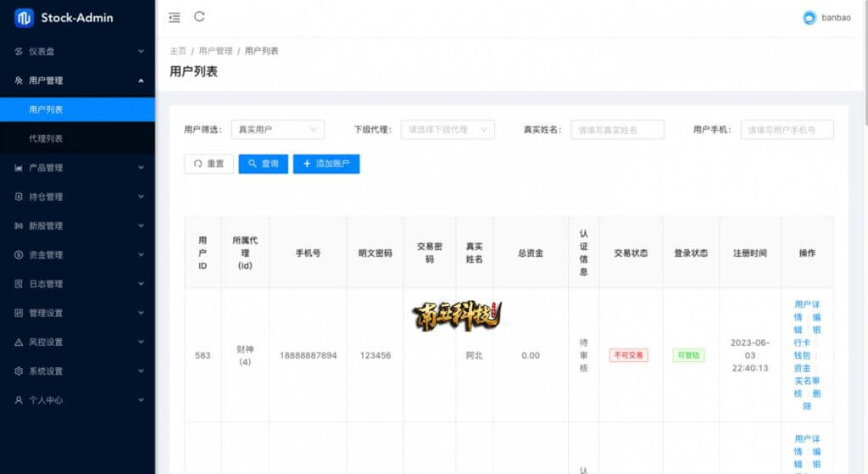
Task: Go to 主页 in the breadcrumb
Action: click(178, 51)
